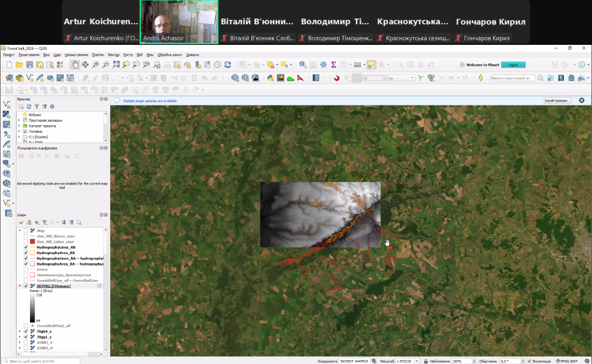Click the Install Updates button

[x=557, y=101]
